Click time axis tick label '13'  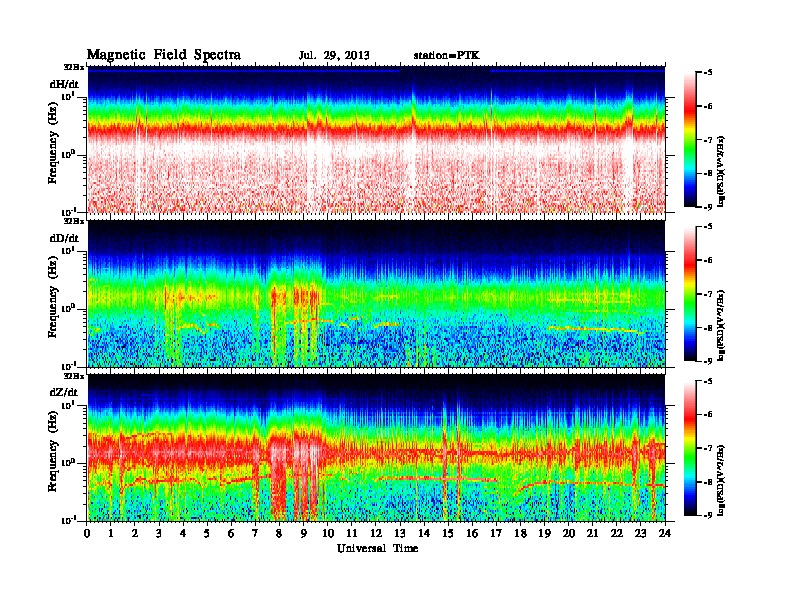[400, 533]
